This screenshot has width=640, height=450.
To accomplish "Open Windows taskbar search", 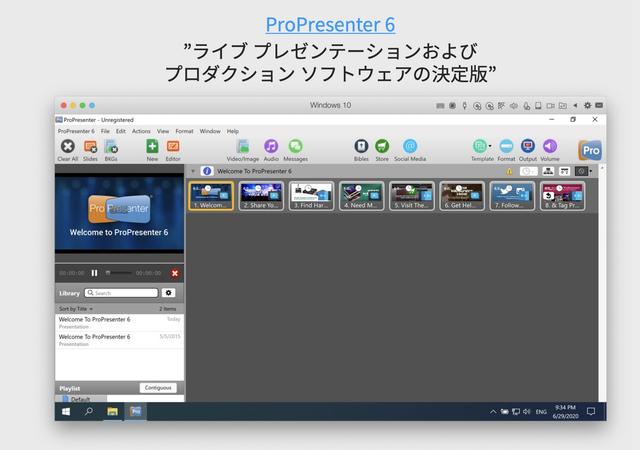I will (89, 412).
